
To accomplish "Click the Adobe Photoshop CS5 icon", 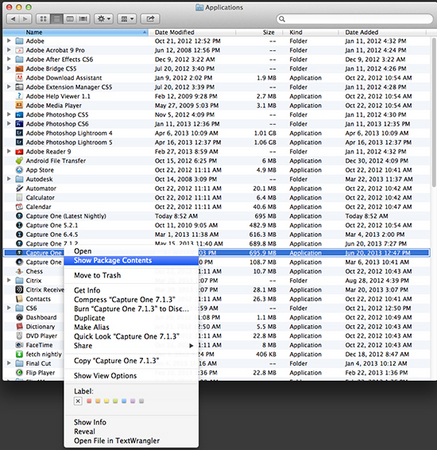I will click(x=19, y=115).
